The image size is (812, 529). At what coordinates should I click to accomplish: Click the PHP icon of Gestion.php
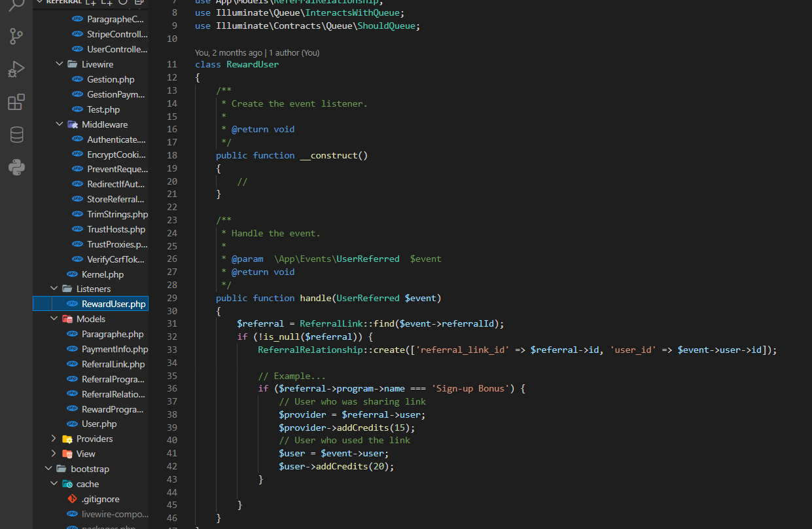pos(77,79)
